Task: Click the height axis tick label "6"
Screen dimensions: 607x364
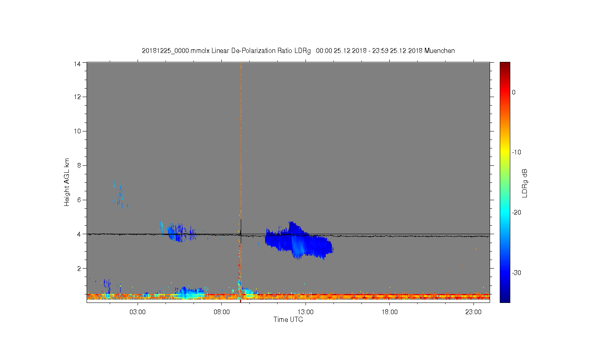Action: (x=79, y=200)
